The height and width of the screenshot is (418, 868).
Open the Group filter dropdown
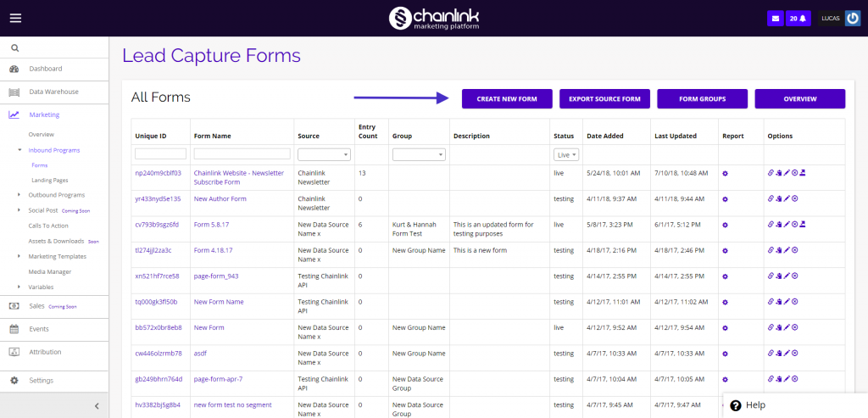419,154
